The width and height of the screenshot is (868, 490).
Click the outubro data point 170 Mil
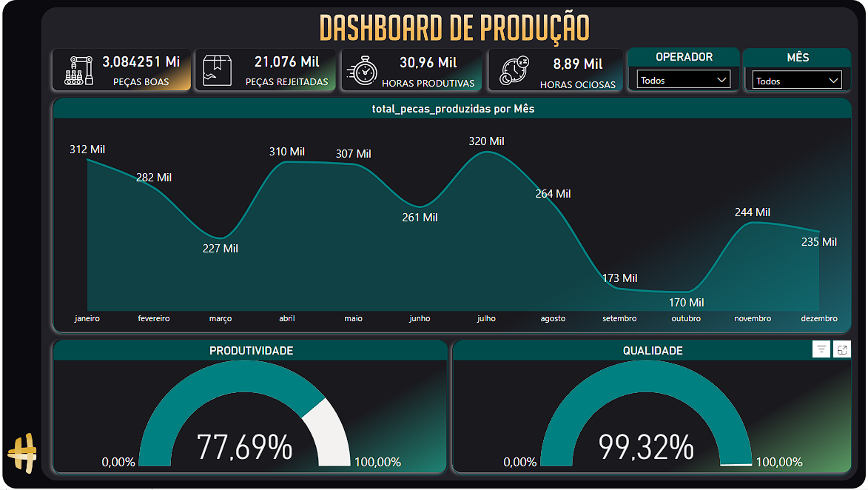pyautogui.click(x=686, y=291)
